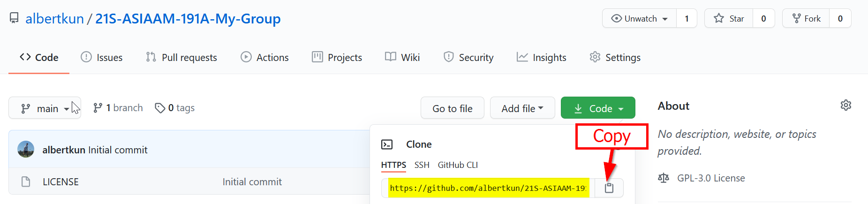Toggle Unwatch for this repository

640,18
